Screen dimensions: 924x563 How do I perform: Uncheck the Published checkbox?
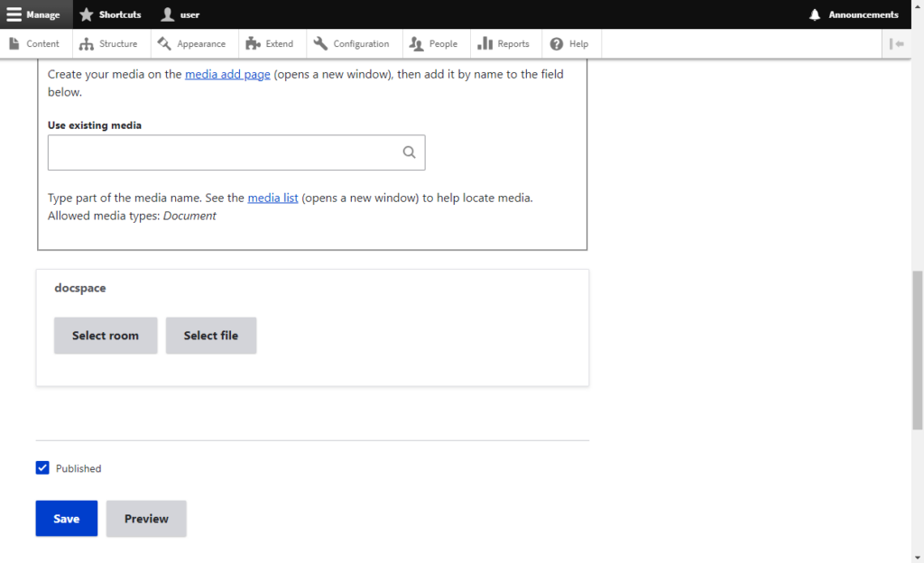tap(42, 467)
